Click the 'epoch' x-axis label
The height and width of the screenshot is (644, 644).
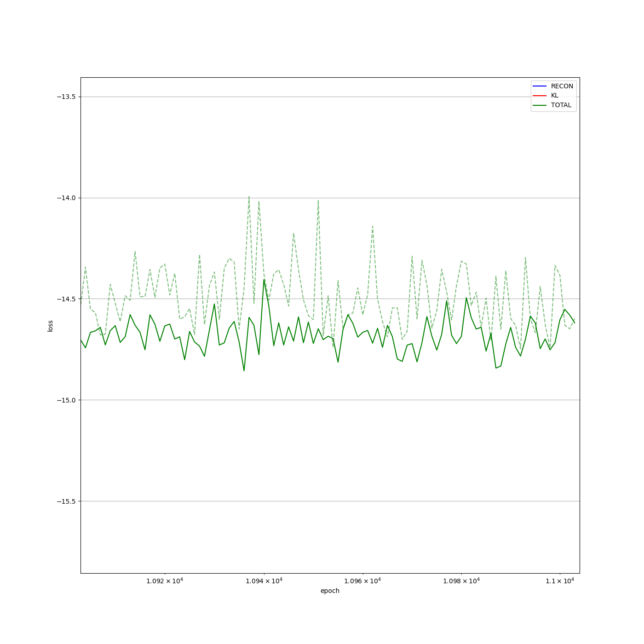click(x=330, y=591)
